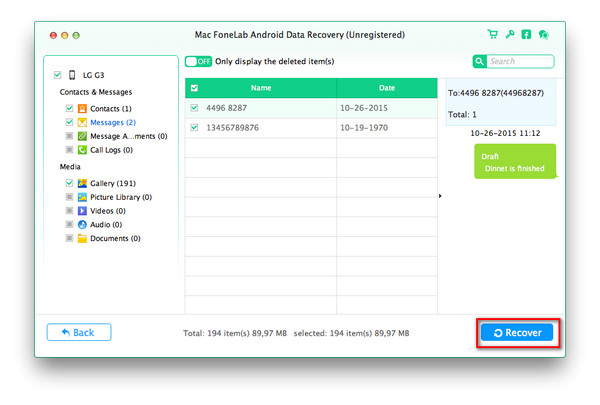Click the yellow minimize window button
Image resolution: width=600 pixels, height=405 pixels.
pos(65,36)
